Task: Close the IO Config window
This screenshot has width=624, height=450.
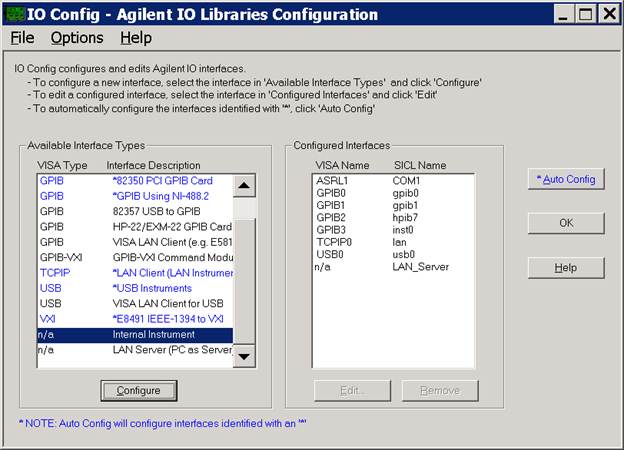Action: (x=609, y=15)
